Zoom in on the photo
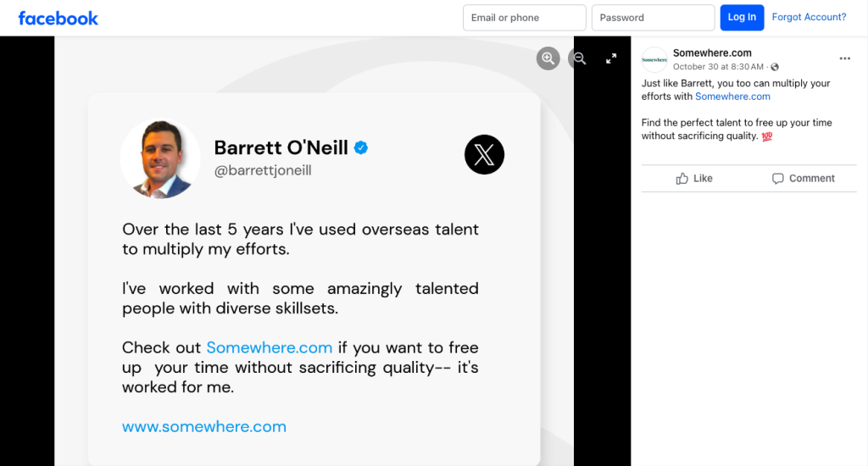868x466 pixels. coord(548,58)
